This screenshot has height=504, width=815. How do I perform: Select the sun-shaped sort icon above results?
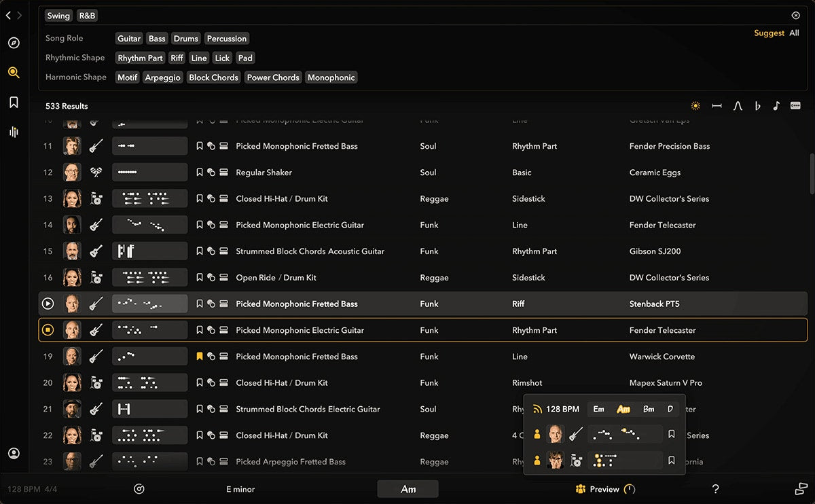[695, 106]
